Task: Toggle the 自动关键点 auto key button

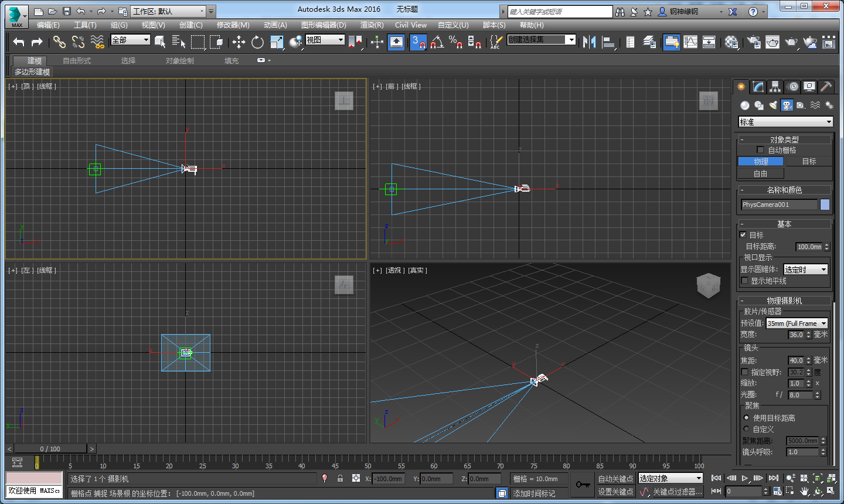Action: [615, 479]
